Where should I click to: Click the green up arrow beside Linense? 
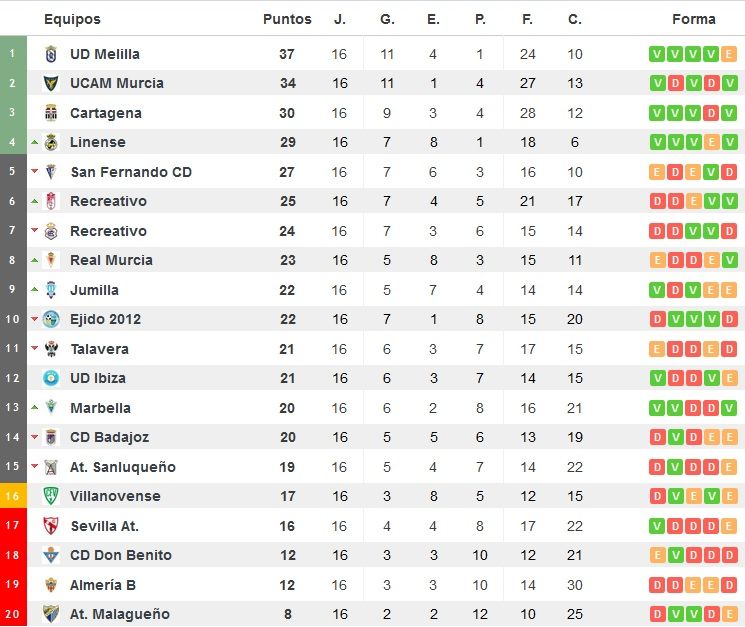tap(34, 142)
